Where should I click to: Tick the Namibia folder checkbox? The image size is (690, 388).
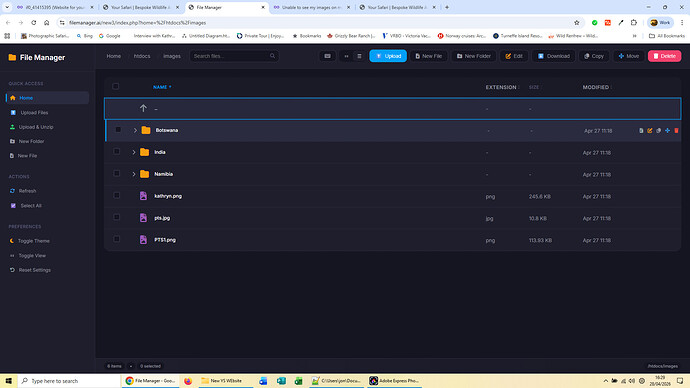click(116, 173)
